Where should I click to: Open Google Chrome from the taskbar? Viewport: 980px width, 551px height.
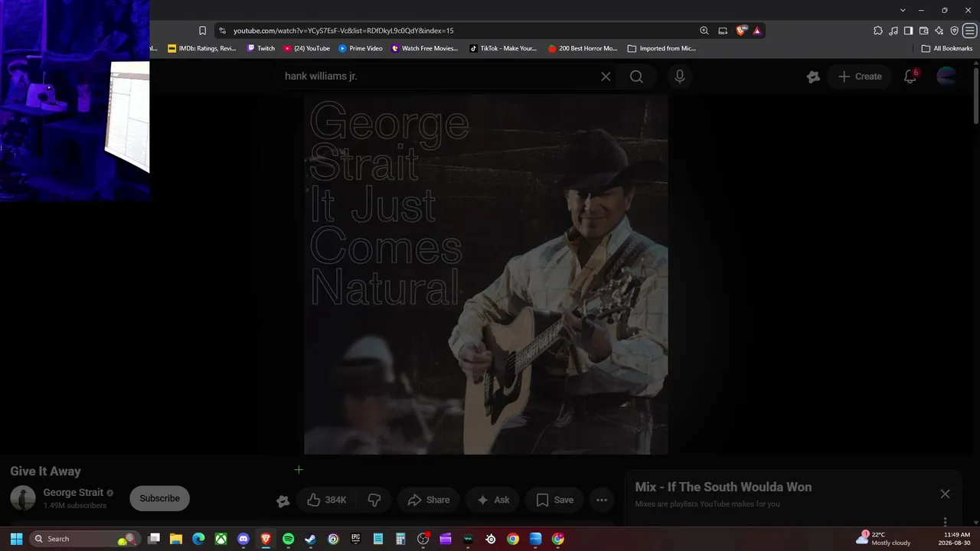(513, 539)
